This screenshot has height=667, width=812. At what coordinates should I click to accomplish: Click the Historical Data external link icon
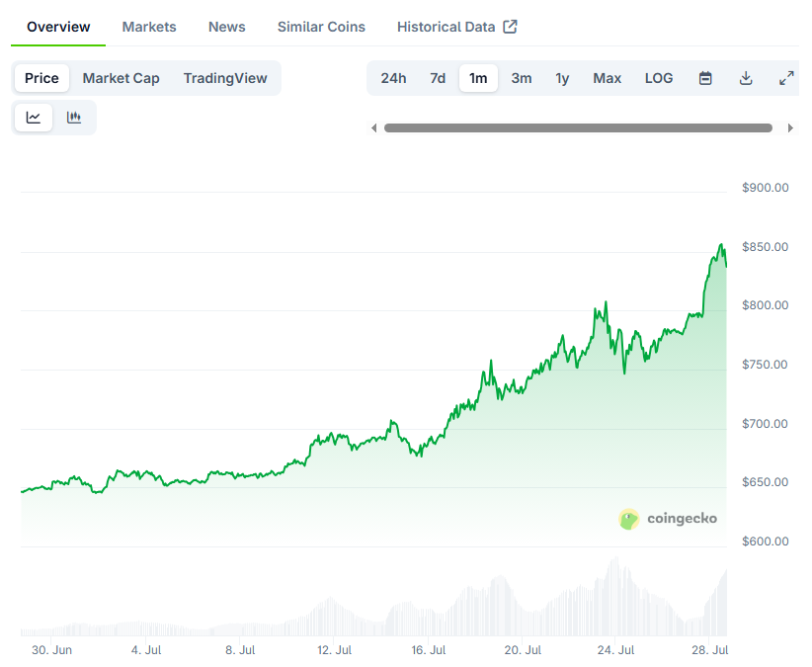pyautogui.click(x=510, y=27)
